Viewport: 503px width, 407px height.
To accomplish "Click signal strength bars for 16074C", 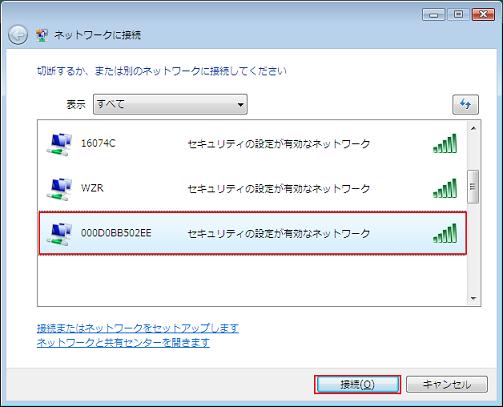I will click(445, 143).
